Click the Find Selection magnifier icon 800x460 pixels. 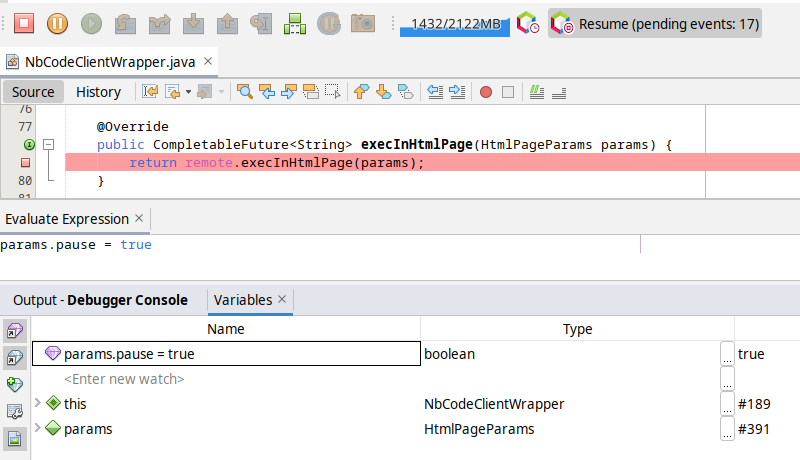(x=245, y=92)
